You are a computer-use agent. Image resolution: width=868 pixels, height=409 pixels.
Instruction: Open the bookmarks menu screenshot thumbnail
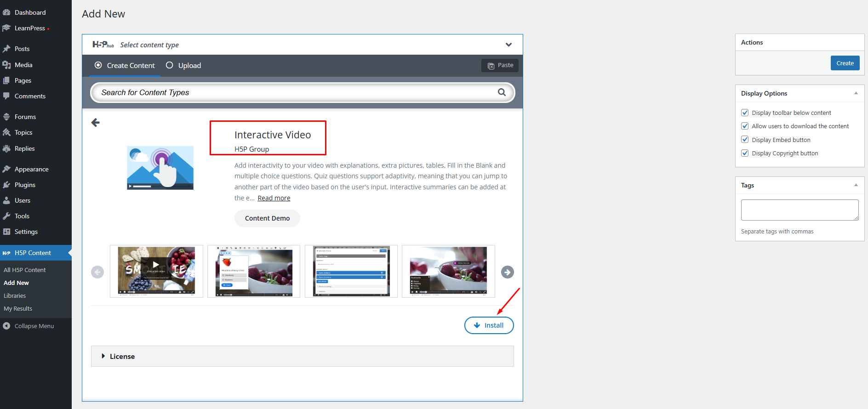tap(448, 271)
